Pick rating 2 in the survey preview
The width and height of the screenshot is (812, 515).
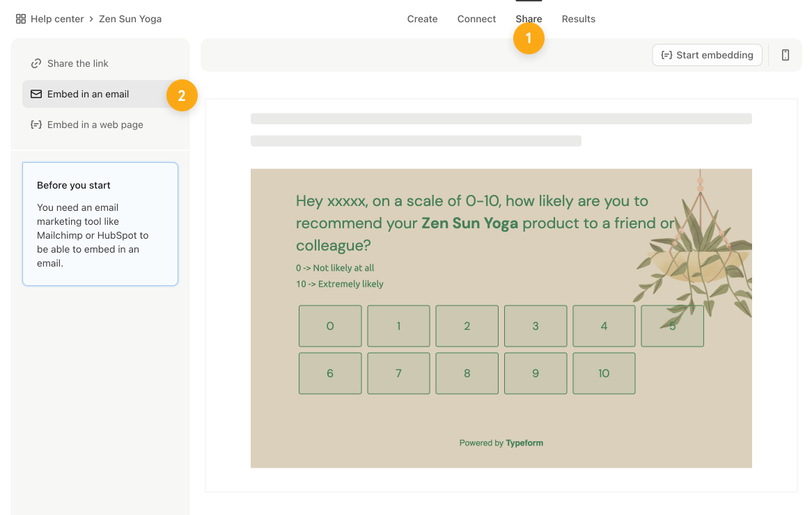[x=467, y=326]
